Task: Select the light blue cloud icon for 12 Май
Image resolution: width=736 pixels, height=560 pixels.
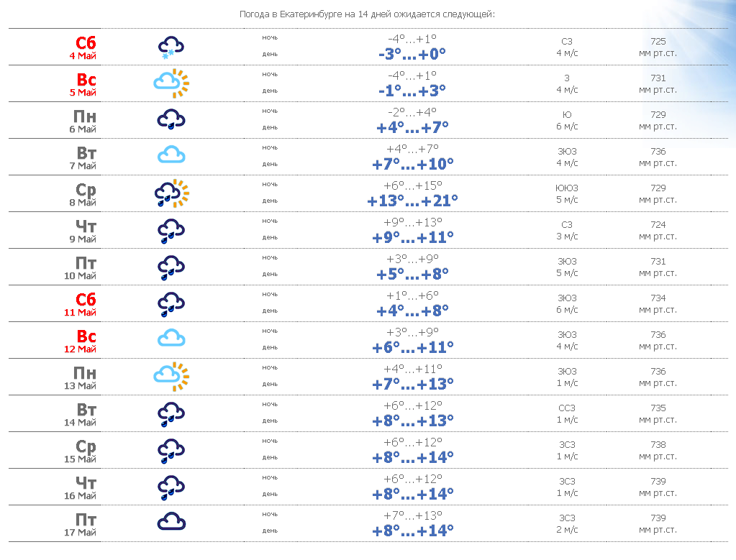Action: 171,338
